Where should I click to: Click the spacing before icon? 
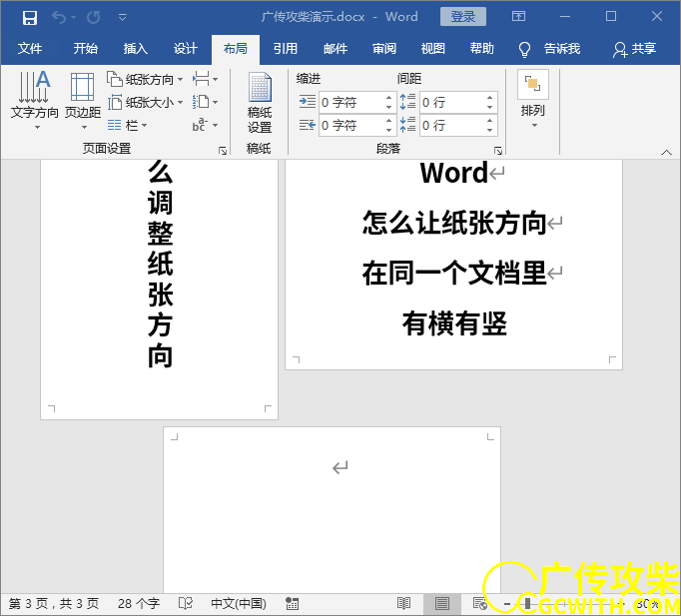pos(407,102)
